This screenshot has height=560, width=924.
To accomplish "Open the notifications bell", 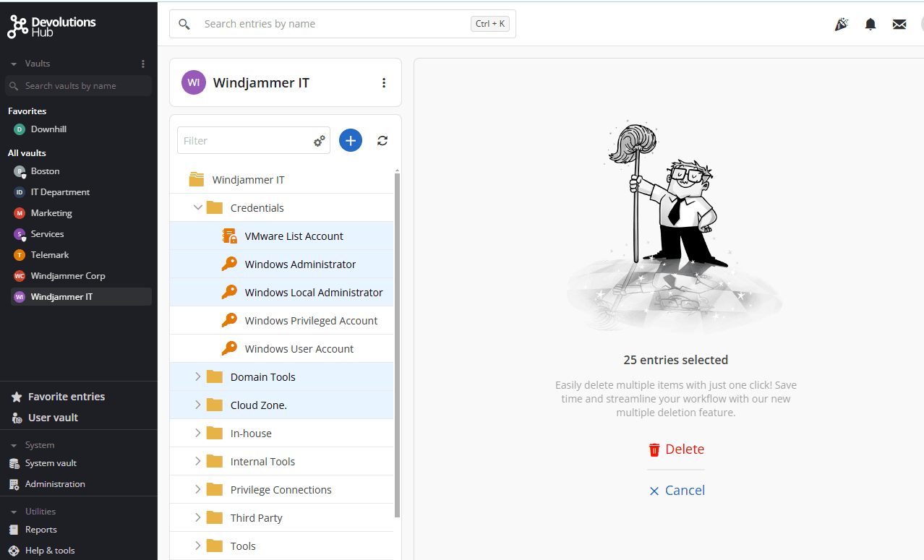I will (870, 25).
